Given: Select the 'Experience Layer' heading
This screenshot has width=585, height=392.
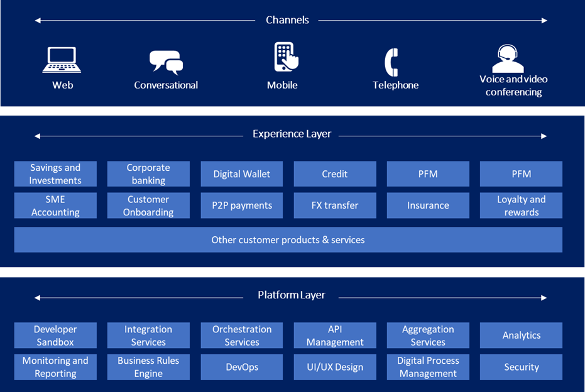Looking at the screenshot, I should 292,134.
